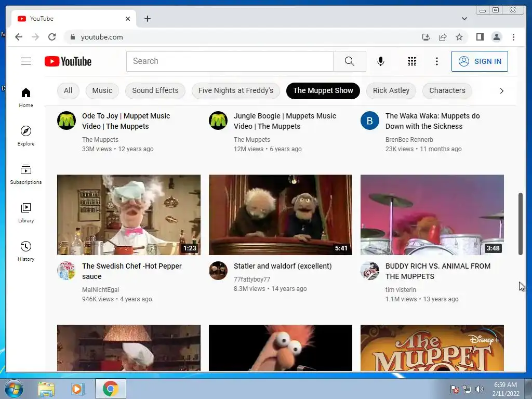The image size is (532, 399).
Task: Go to Home in the sidebar
Action: point(26,98)
